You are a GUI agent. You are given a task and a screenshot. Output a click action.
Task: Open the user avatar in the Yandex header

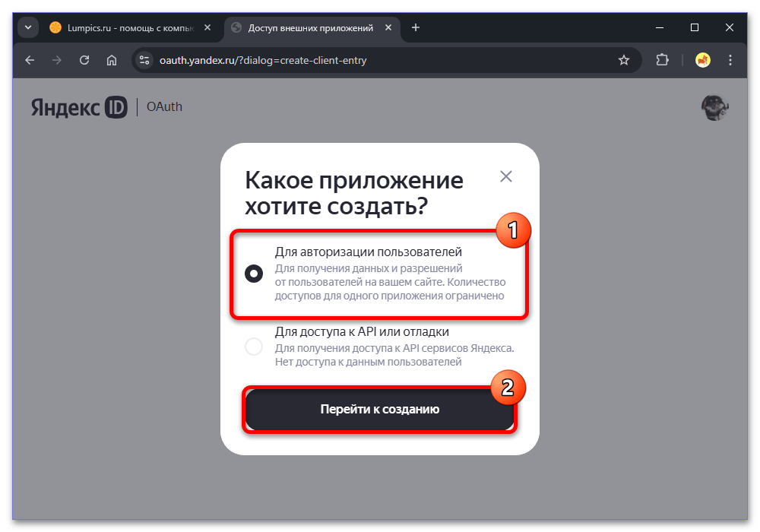(x=714, y=107)
